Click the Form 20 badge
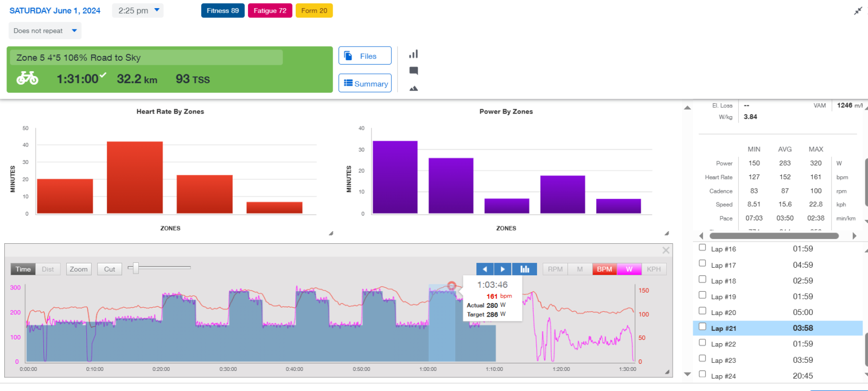 click(314, 10)
